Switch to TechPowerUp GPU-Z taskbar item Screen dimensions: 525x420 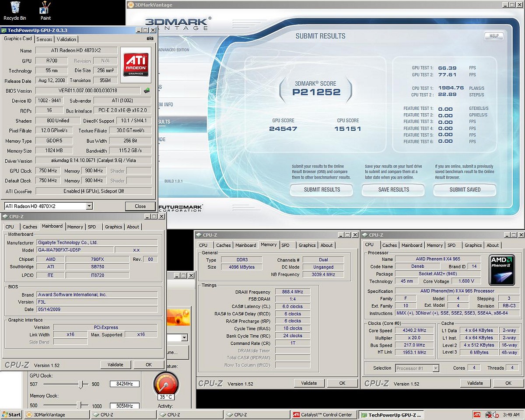[x=390, y=414]
